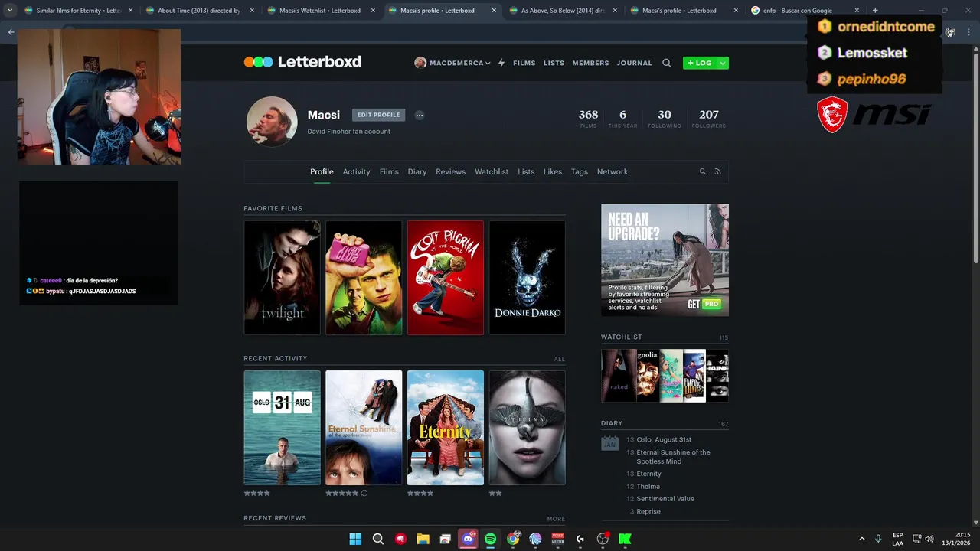Open the LISTS menu item

(554, 63)
